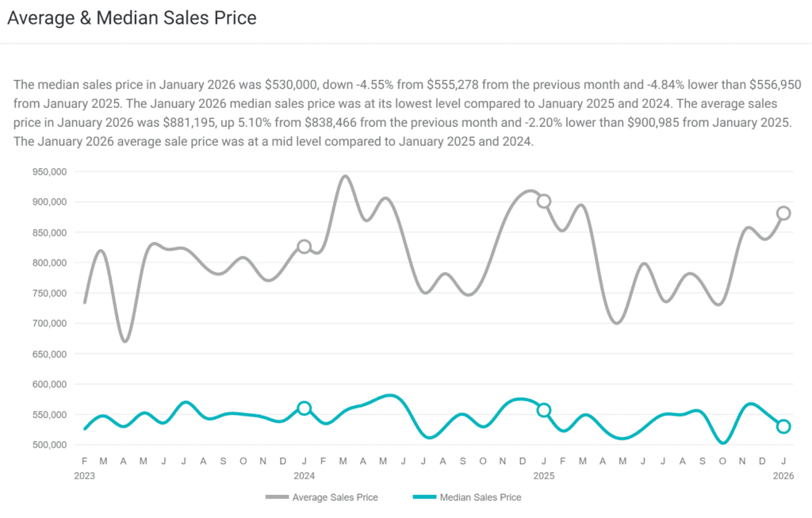Toggle the Median Sales Price legend label
The width and height of the screenshot is (812, 518).
(x=480, y=497)
